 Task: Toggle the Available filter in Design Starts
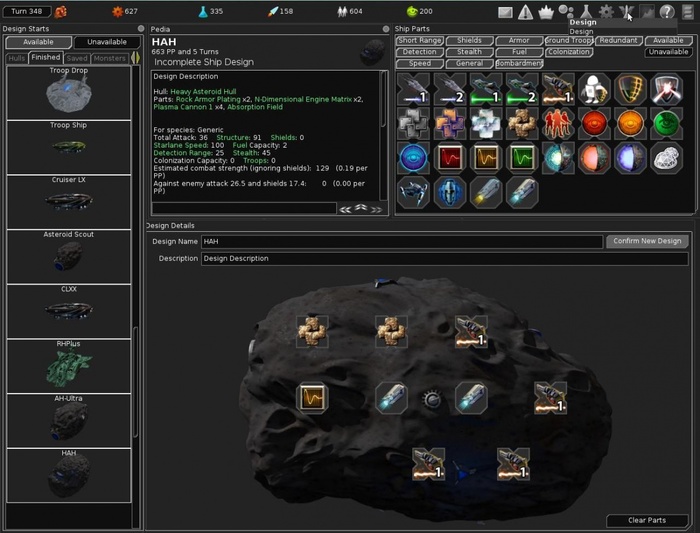click(x=38, y=43)
